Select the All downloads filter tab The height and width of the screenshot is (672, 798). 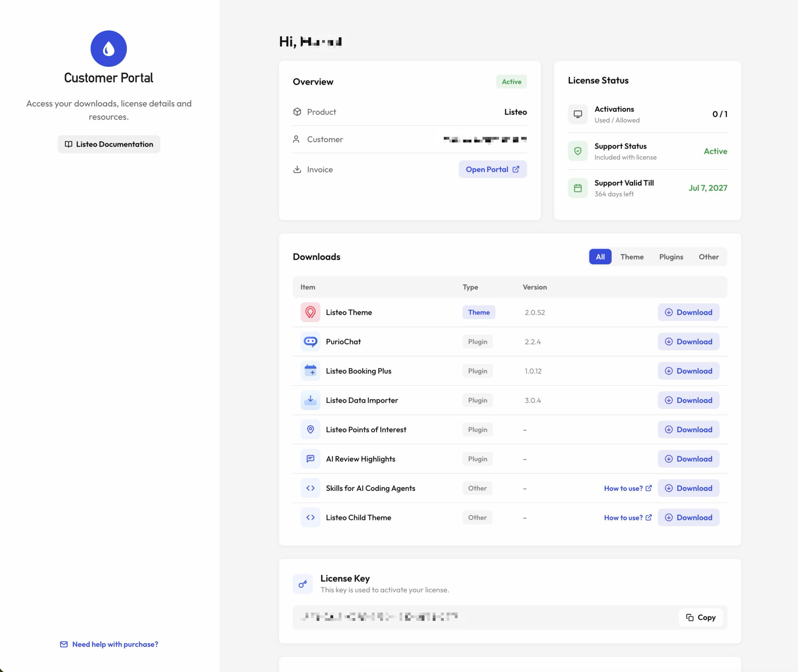click(600, 257)
